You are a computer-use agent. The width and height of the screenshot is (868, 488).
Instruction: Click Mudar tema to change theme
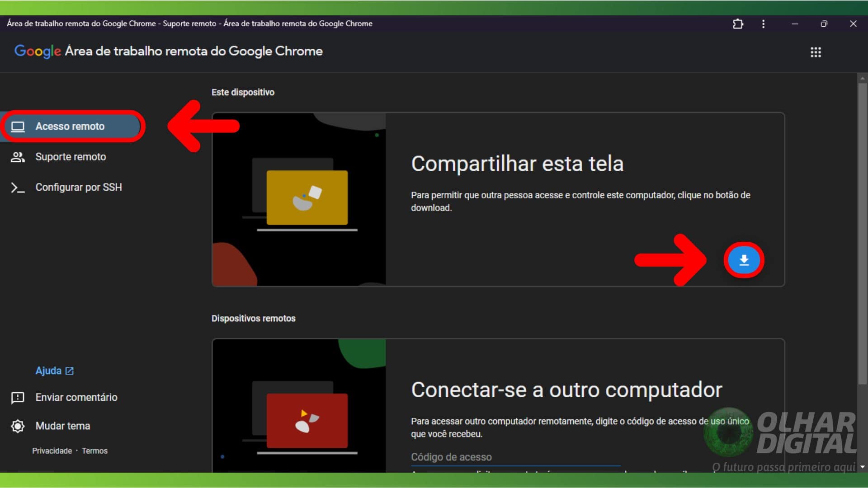tap(63, 426)
